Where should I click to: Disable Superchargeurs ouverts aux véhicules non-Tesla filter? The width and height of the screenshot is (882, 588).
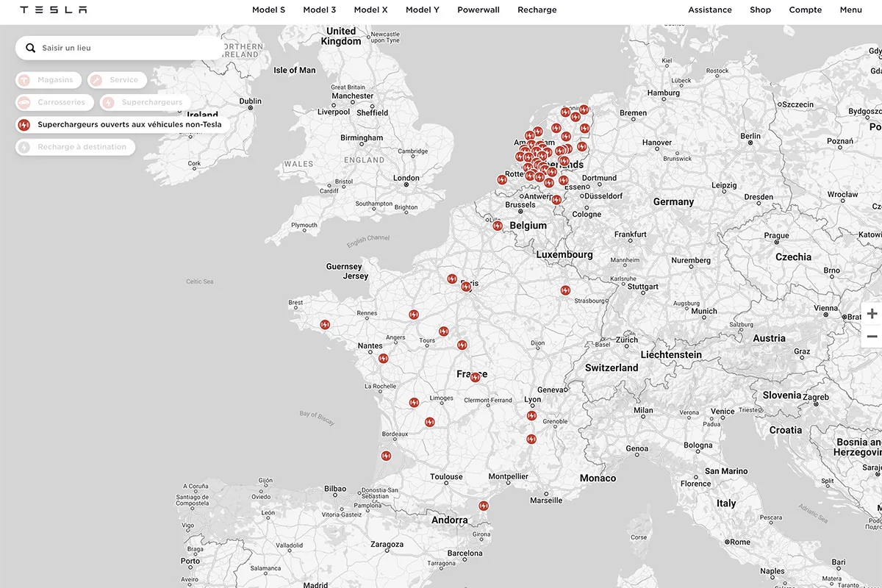point(121,125)
